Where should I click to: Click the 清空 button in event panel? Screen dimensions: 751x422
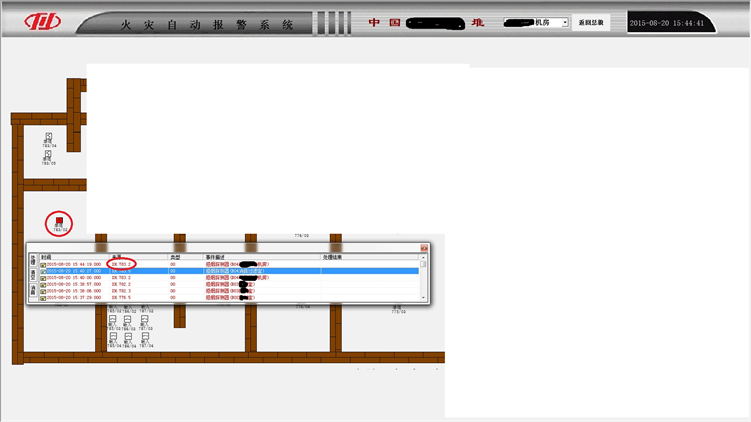[x=33, y=274]
